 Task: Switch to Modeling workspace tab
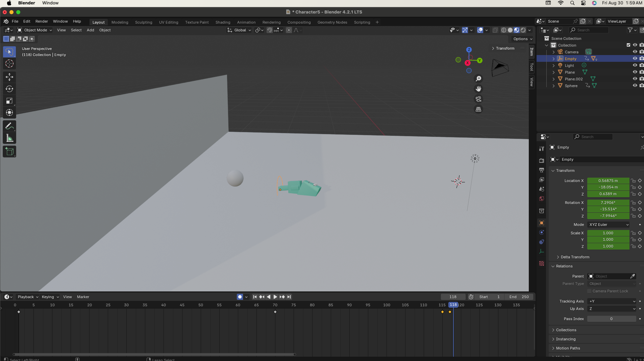120,22
